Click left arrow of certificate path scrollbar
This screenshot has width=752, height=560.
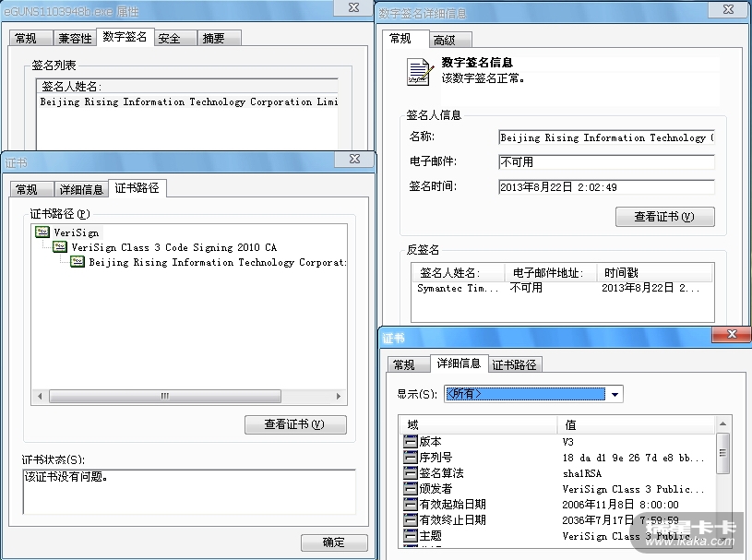coord(40,396)
